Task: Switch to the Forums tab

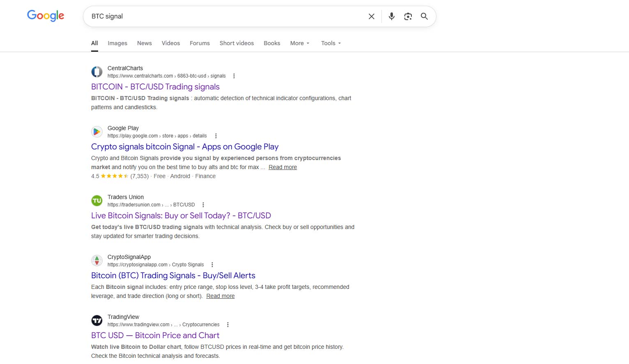Action: pos(200,43)
